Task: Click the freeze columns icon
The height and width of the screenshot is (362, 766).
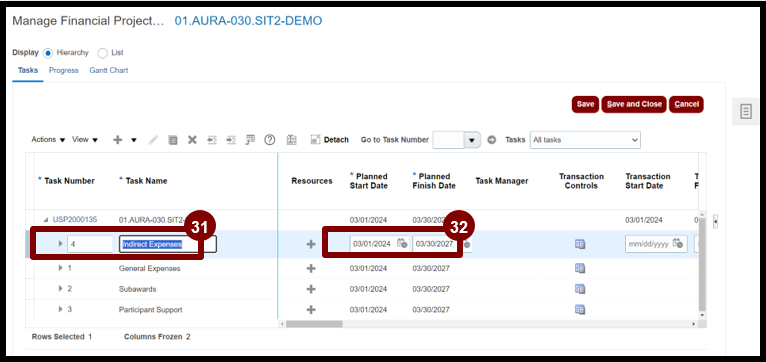Action: [292, 140]
